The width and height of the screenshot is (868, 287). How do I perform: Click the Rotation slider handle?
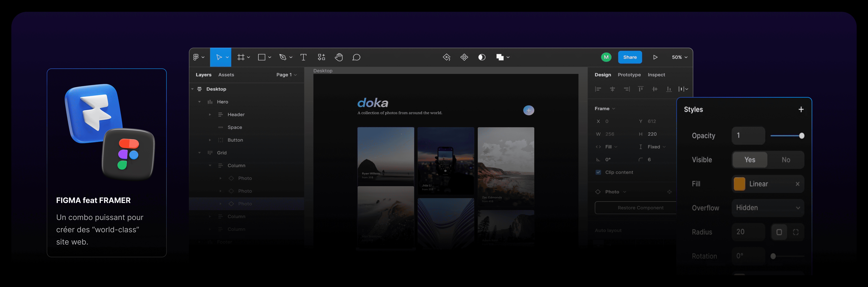click(x=773, y=256)
